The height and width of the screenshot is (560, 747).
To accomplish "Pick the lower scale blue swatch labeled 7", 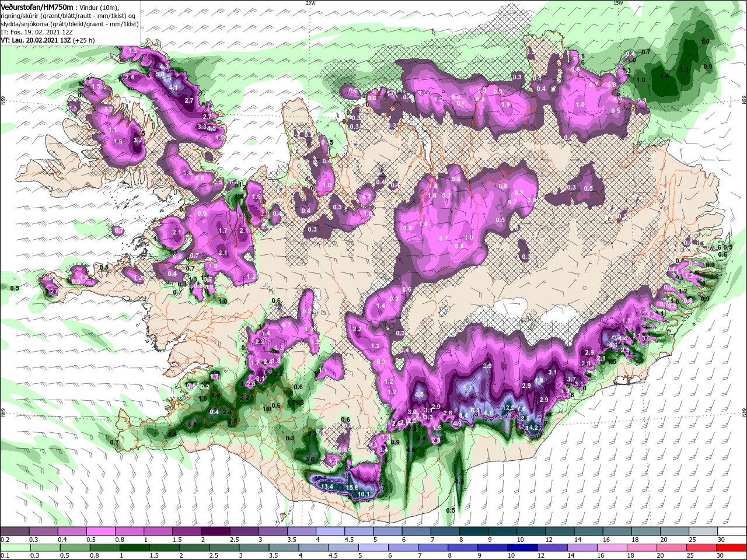I will (x=433, y=548).
